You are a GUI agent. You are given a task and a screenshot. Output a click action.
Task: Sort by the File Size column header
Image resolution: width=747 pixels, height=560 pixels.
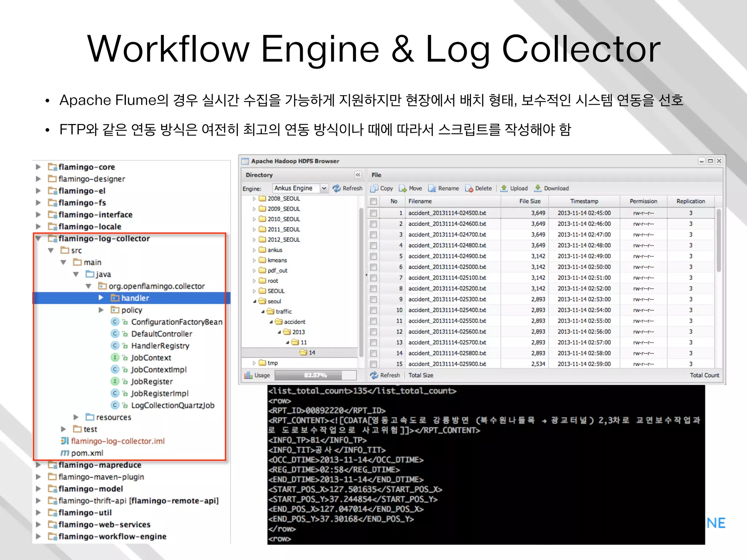coord(530,201)
